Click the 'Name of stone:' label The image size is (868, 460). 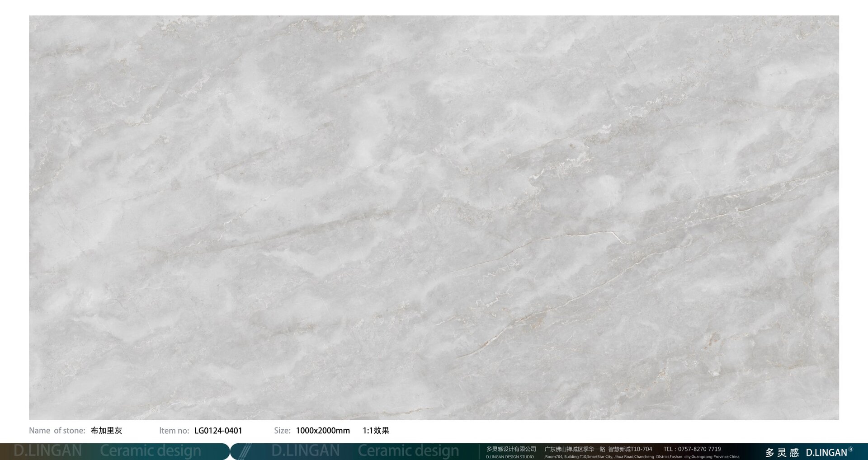[57, 431]
